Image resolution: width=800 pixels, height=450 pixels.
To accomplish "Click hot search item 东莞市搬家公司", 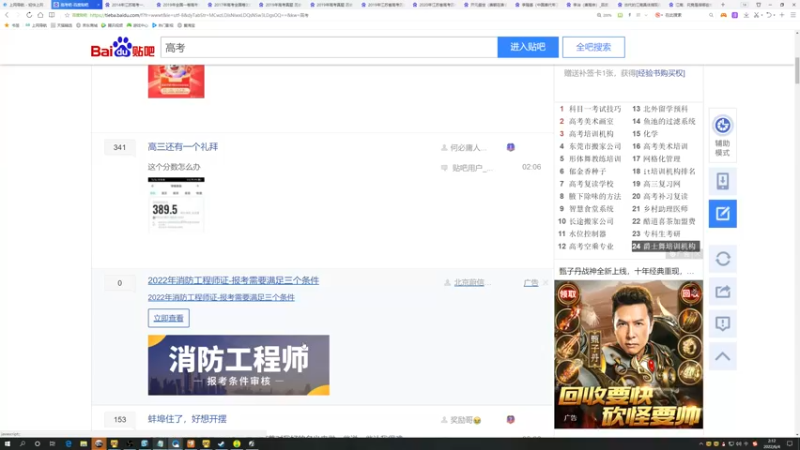I will (595, 146).
